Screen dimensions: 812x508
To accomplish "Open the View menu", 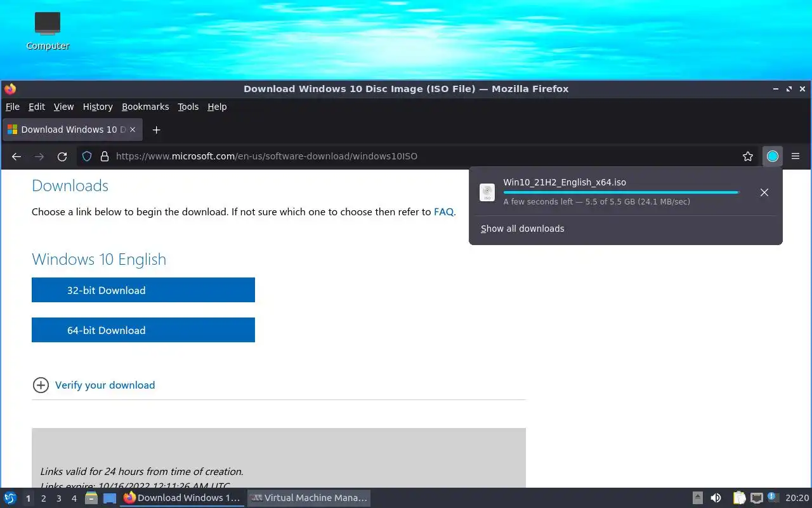I will coord(63,107).
